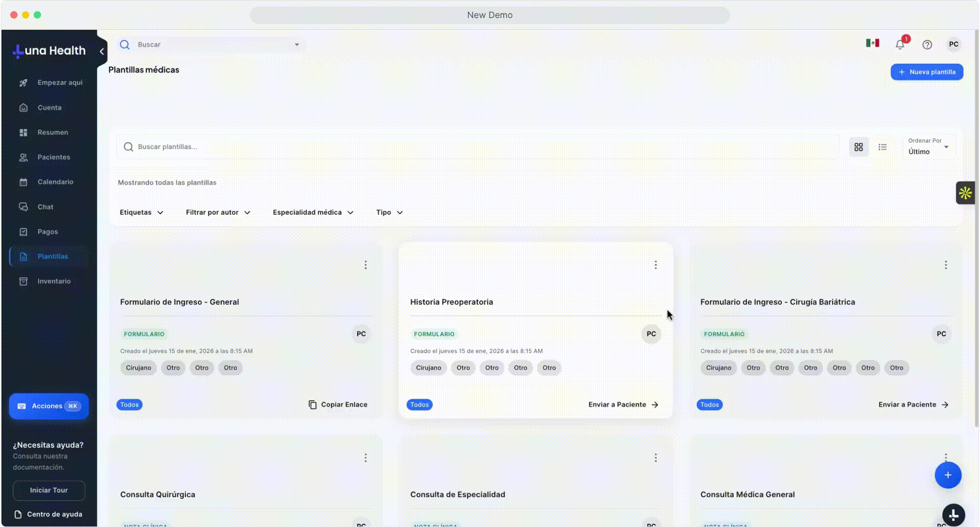
Task: Click the help question mark icon
Action: pos(927,44)
